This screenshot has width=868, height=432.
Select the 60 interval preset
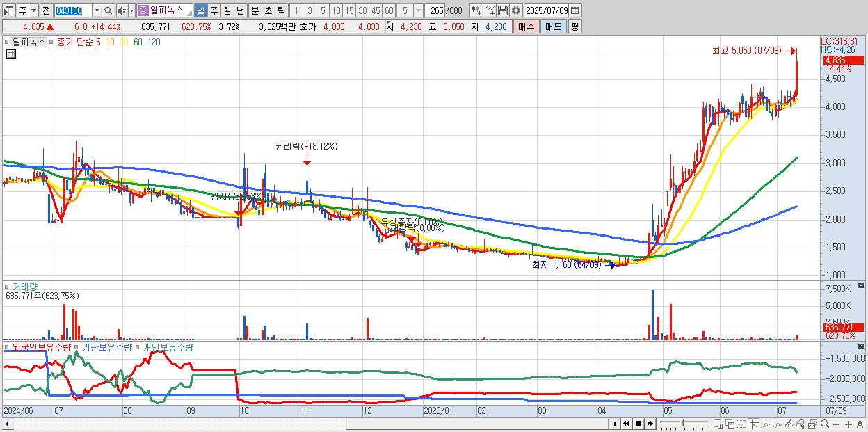coord(389,10)
